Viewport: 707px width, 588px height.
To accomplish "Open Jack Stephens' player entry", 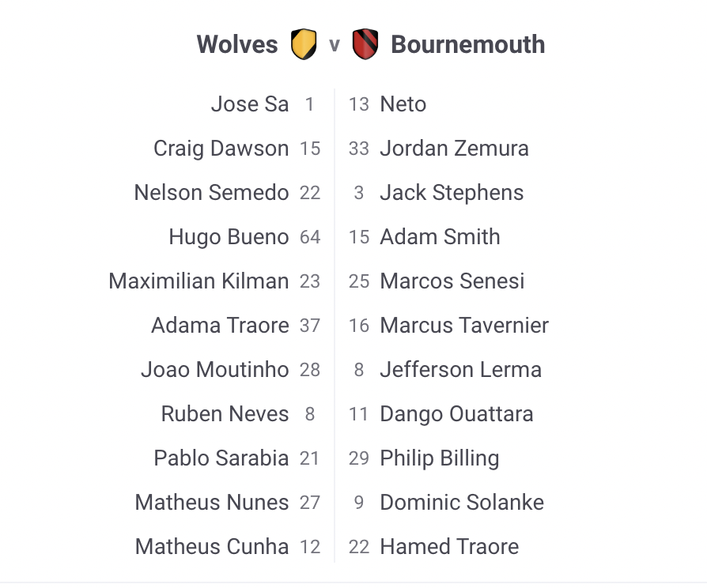I will coord(452,193).
